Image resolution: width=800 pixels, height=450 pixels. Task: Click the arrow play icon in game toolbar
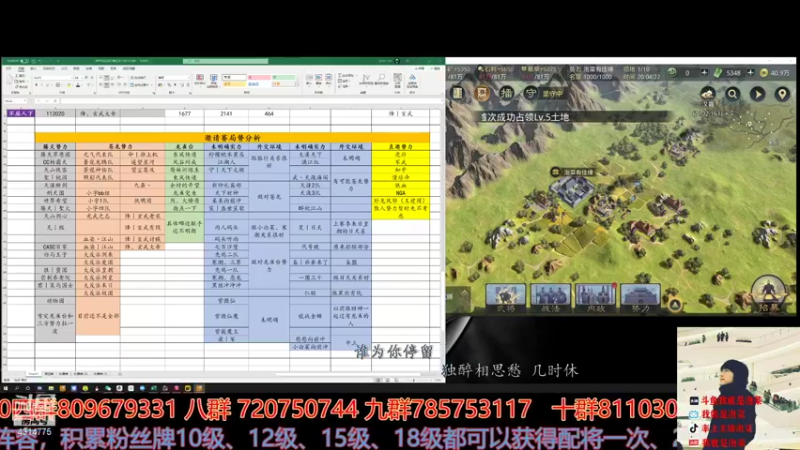click(x=758, y=94)
